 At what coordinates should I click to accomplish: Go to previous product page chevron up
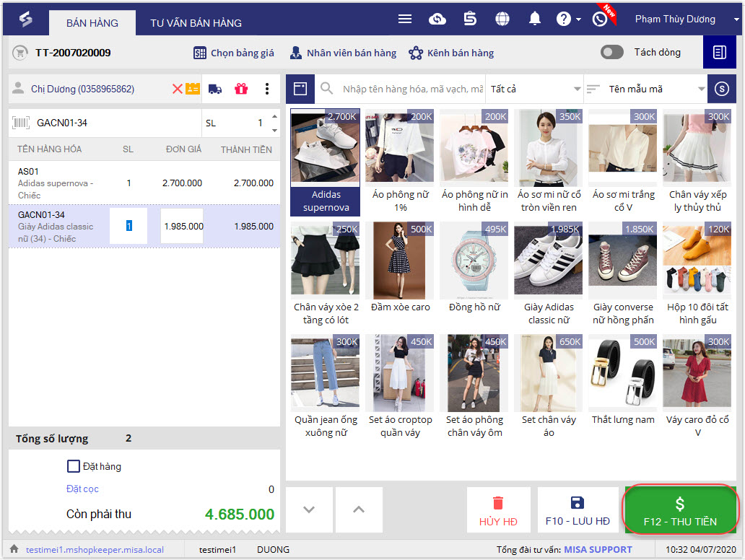click(x=360, y=509)
